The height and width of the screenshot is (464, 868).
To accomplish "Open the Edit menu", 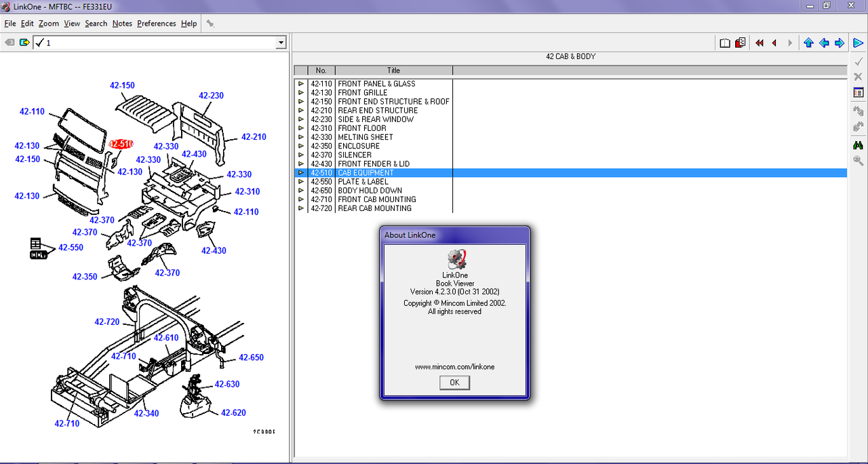I will coord(27,23).
